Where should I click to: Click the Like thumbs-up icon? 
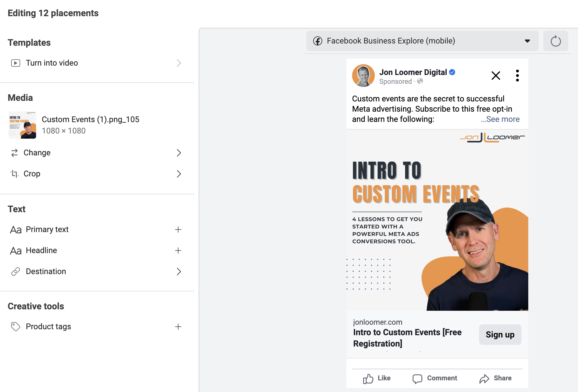(368, 378)
